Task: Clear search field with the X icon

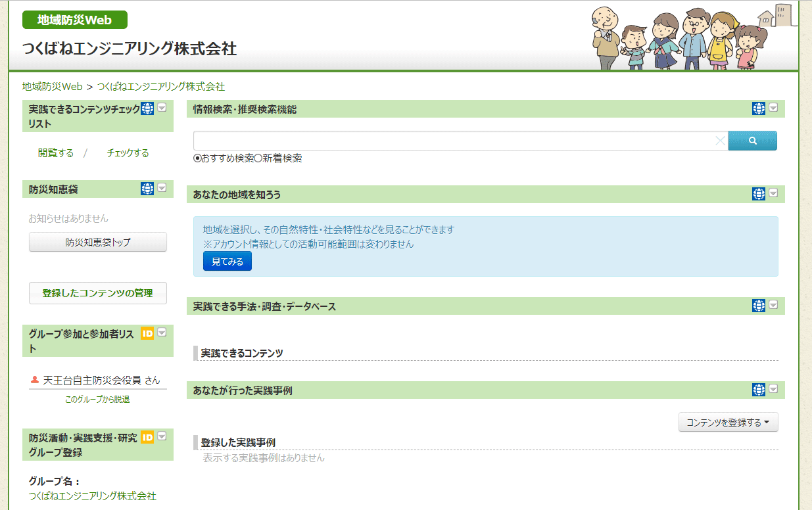Action: click(720, 141)
